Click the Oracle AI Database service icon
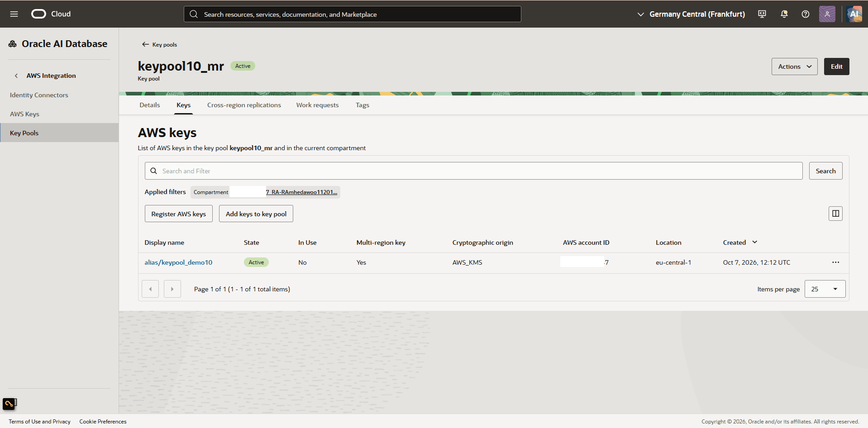Viewport: 868px width, 428px height. click(x=13, y=44)
